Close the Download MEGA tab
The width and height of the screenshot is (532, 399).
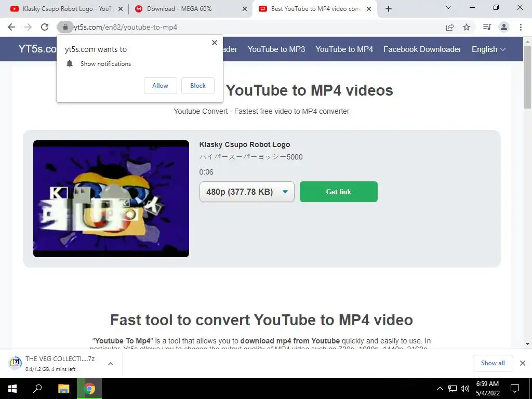tap(245, 9)
